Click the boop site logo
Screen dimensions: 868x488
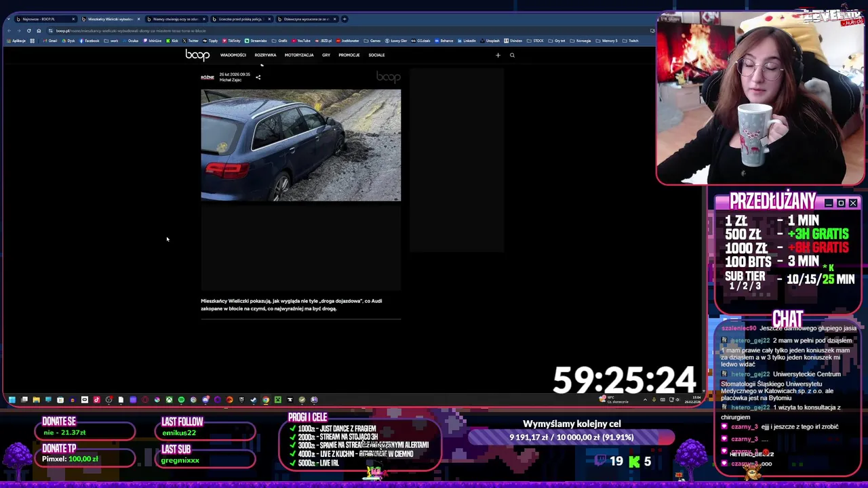click(197, 55)
